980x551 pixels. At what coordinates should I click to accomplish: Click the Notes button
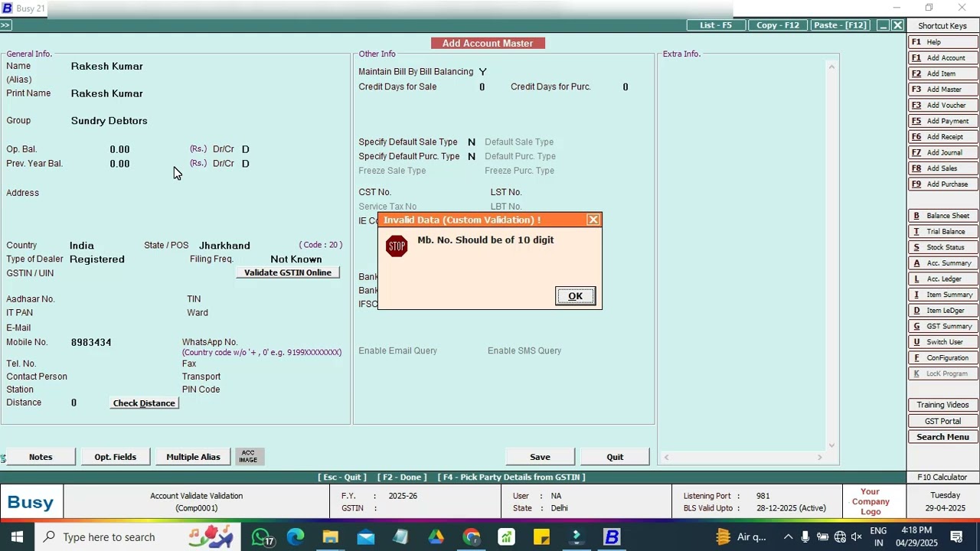click(x=41, y=457)
